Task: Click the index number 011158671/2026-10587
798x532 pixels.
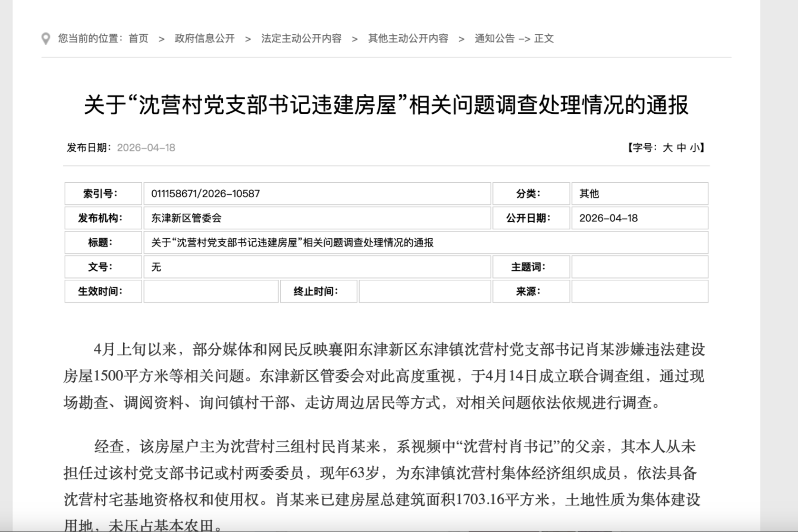Action: coord(206,194)
